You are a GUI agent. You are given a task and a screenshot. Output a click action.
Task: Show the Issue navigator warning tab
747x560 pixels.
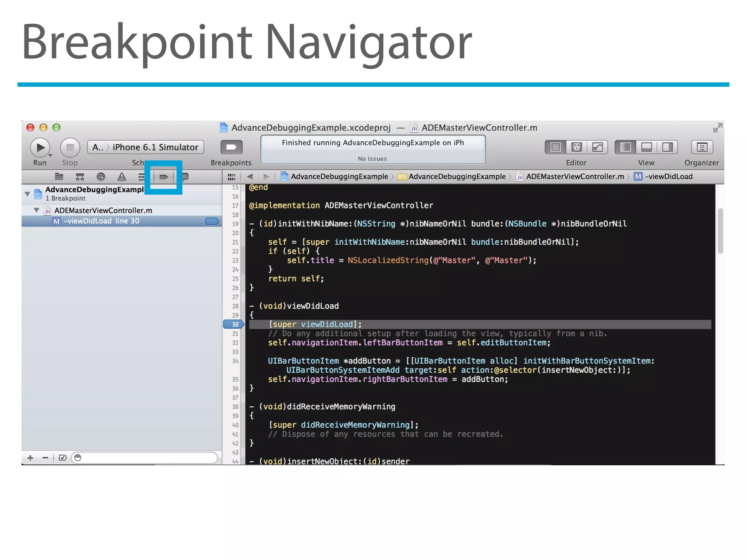click(x=121, y=177)
